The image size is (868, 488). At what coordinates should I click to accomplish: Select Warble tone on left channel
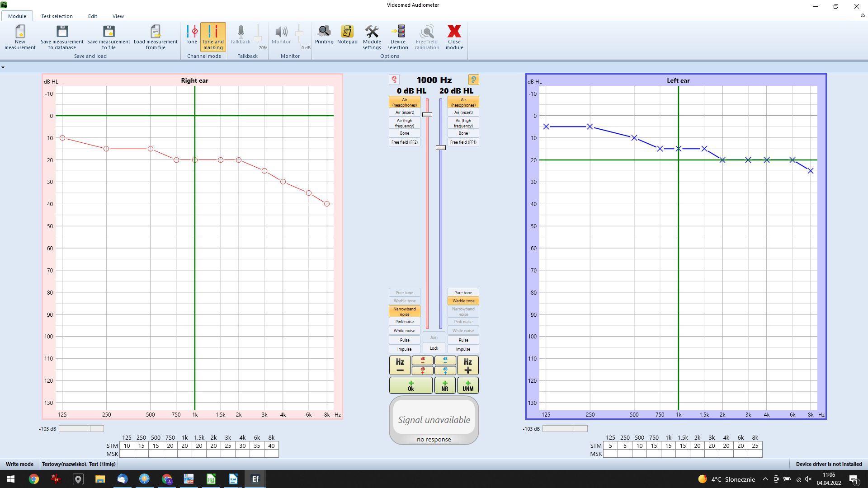pyautogui.click(x=463, y=301)
